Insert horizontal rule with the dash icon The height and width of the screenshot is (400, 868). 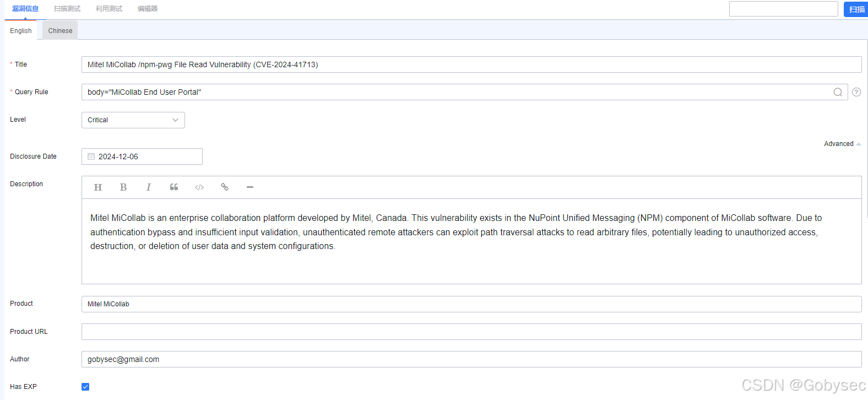coord(250,187)
